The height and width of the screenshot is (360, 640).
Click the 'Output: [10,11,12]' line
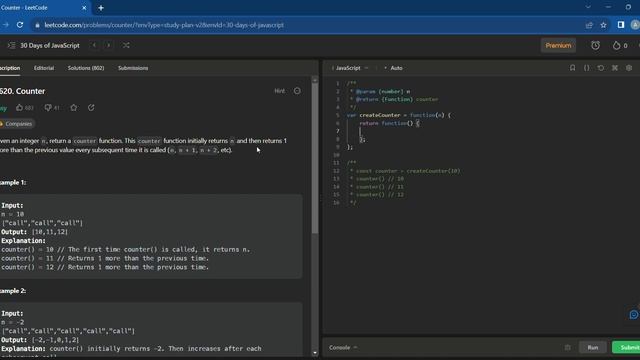(x=35, y=232)
